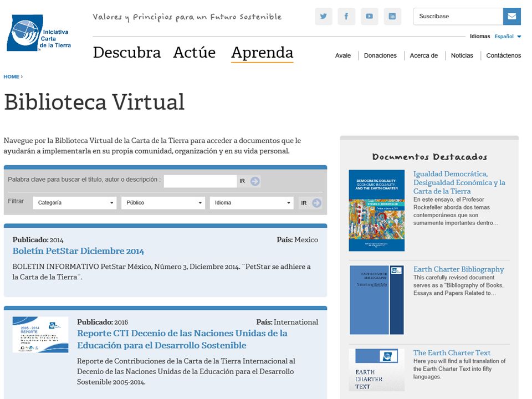The height and width of the screenshot is (399, 532).
Task: Open the Earth Charter Bibliography link
Action: [x=458, y=269]
